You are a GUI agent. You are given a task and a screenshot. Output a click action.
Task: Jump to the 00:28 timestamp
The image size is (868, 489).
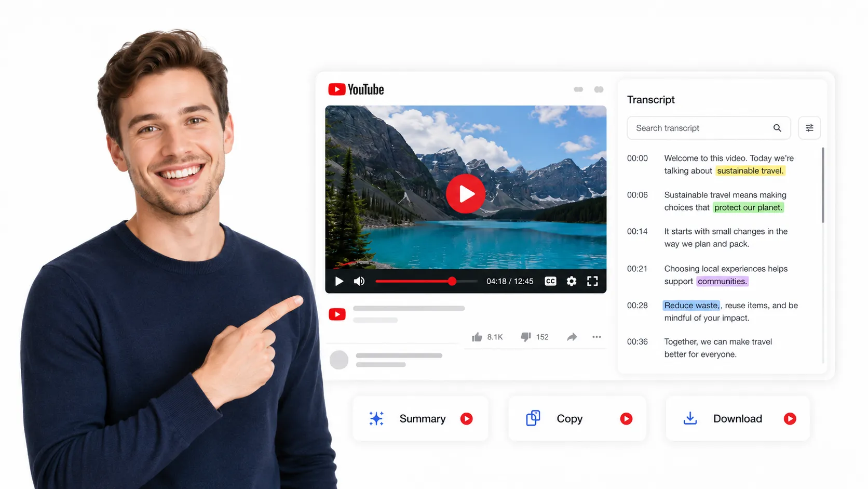pyautogui.click(x=638, y=306)
